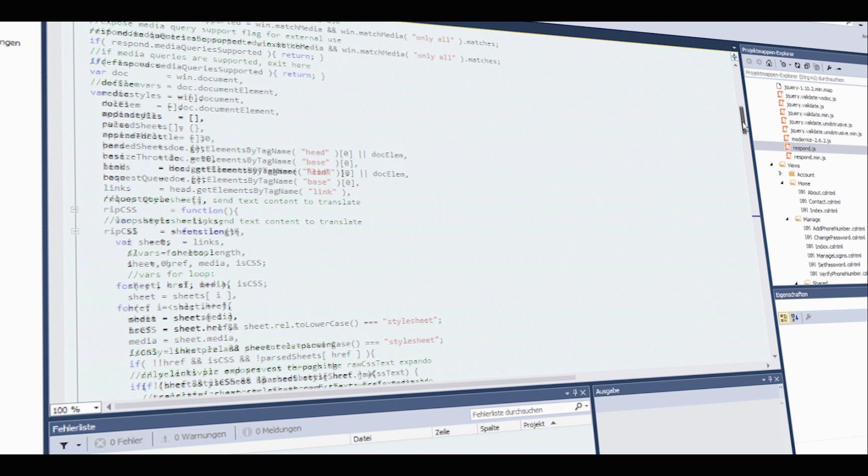Select jquery.validate.min.js file

[810, 114]
